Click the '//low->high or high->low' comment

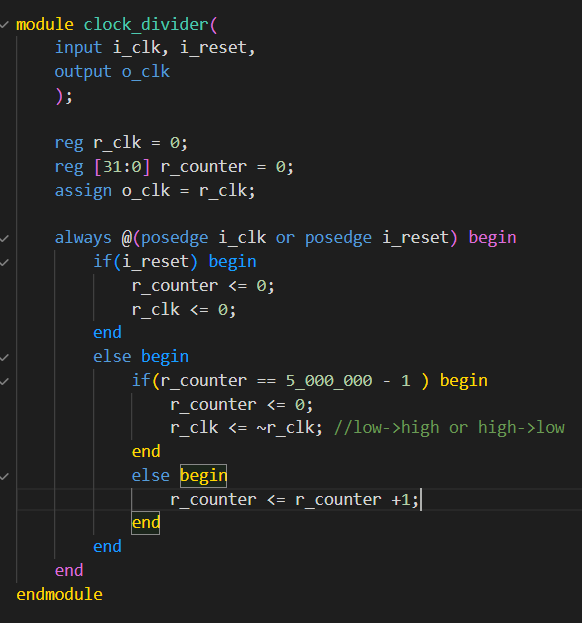pos(449,428)
